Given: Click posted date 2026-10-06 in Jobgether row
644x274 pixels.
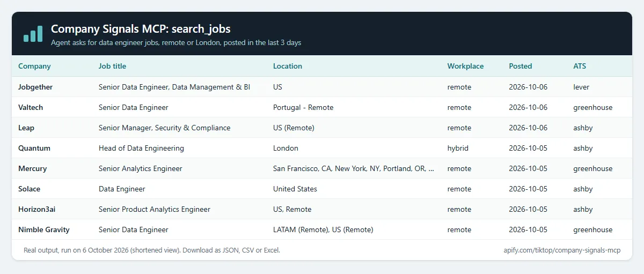Looking at the screenshot, I should 529,87.
